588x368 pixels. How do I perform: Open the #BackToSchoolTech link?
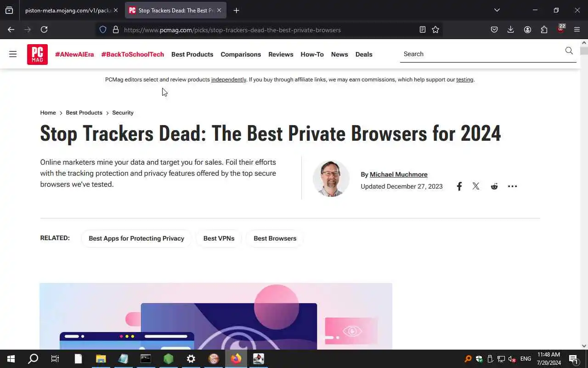pos(133,54)
